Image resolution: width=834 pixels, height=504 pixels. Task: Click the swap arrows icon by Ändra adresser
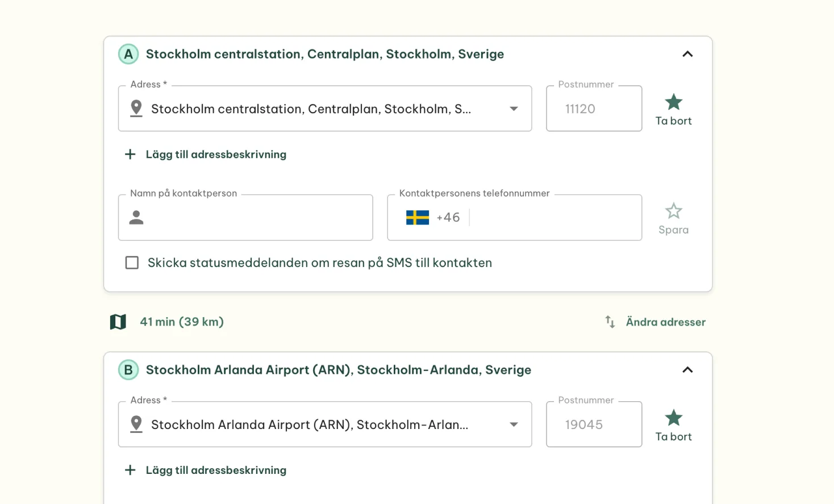point(610,322)
